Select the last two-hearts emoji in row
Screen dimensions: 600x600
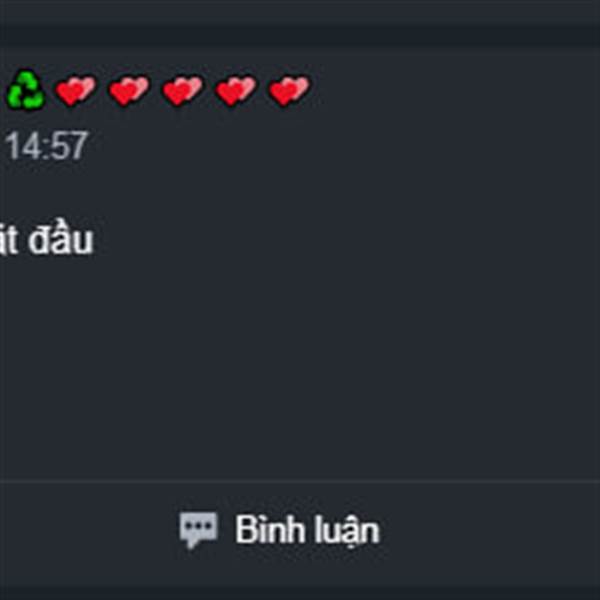(289, 90)
